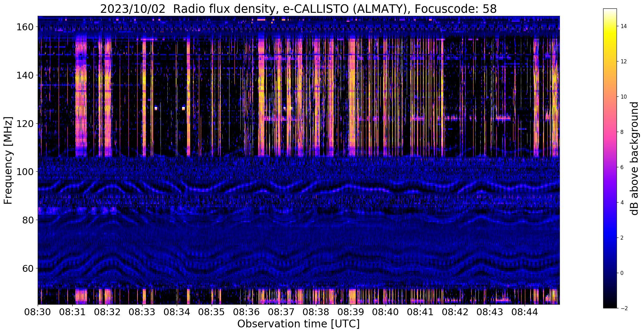Click the 60 frequency tick label
This screenshot has width=644, height=333.
(27, 268)
